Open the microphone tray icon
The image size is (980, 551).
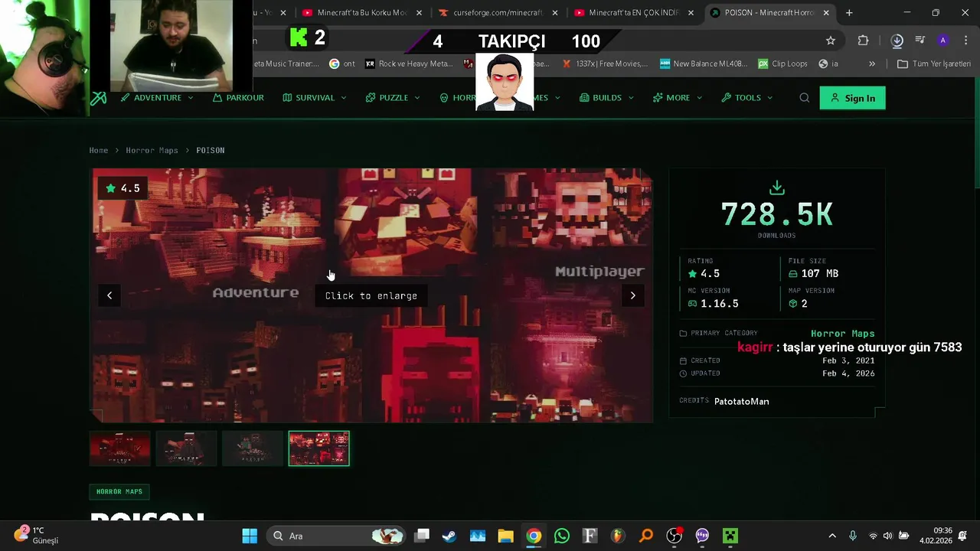tap(853, 536)
